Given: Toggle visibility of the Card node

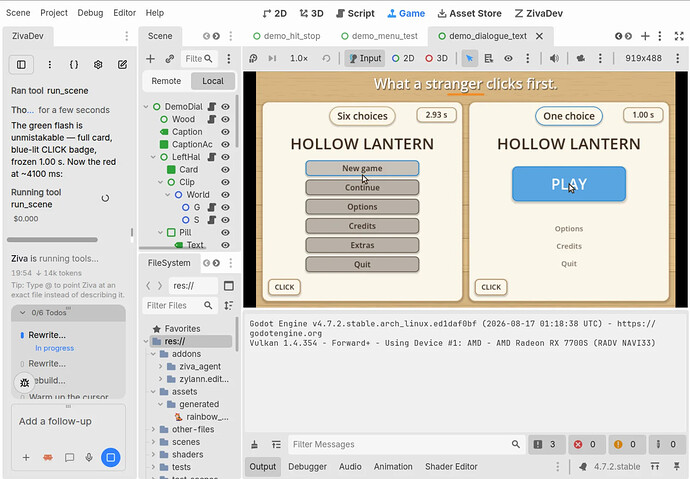Looking at the screenshot, I should pyautogui.click(x=226, y=170).
